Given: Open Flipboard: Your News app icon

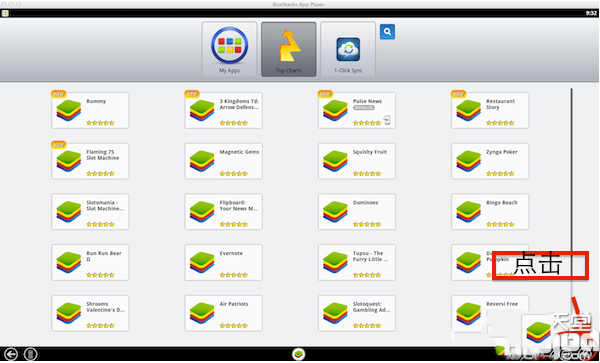Looking at the screenshot, I should [x=202, y=212].
